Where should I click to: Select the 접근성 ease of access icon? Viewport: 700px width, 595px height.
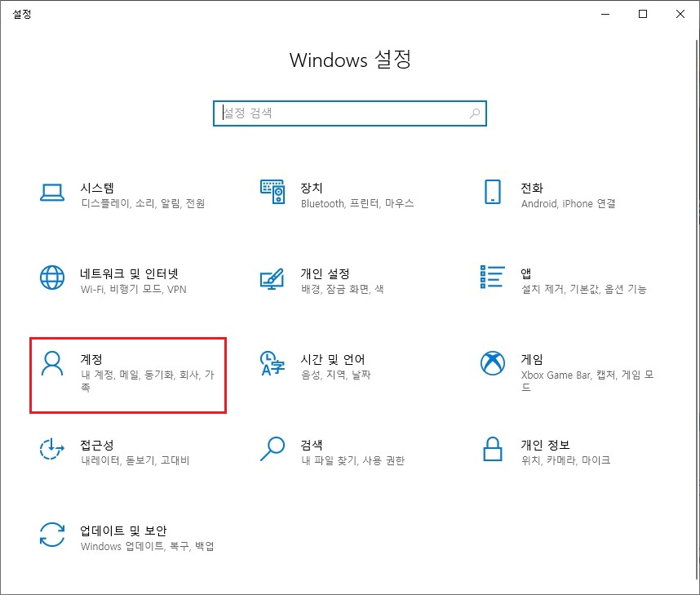52,450
